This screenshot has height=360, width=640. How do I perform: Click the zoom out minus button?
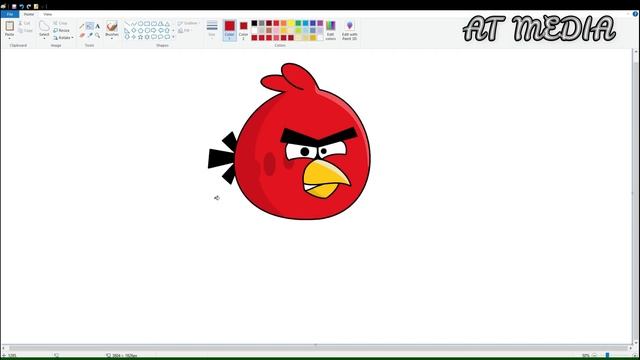(594, 356)
